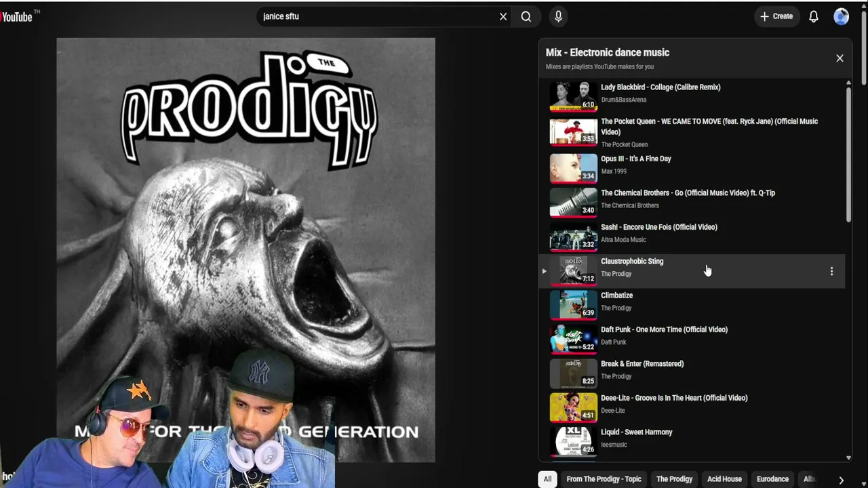The height and width of the screenshot is (488, 868).
Task: Open The Pocket Queen video thumbnail
Action: (573, 132)
